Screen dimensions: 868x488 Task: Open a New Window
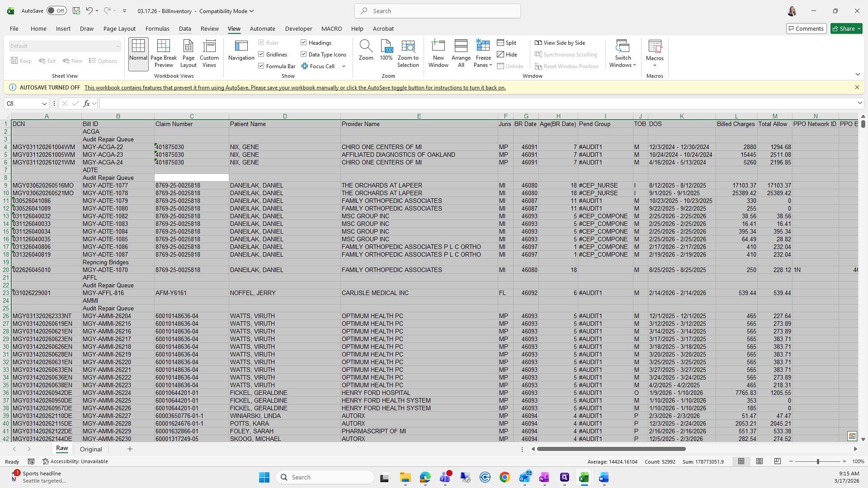438,53
